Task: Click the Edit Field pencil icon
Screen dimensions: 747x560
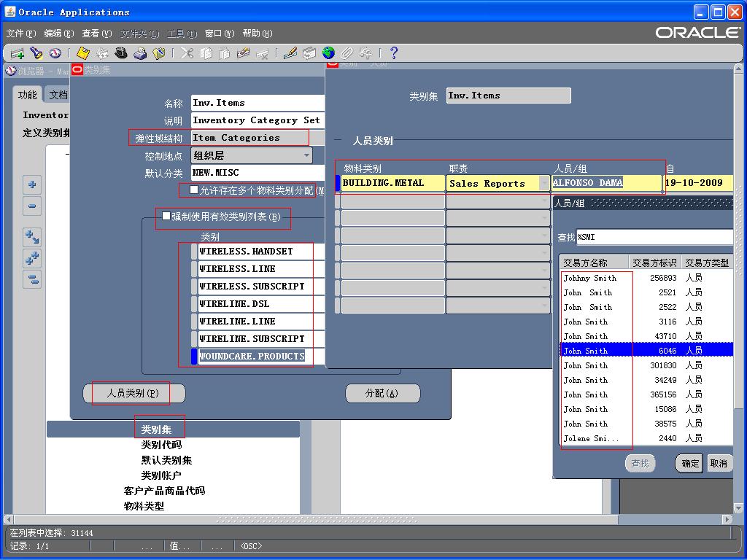Action: tap(290, 52)
